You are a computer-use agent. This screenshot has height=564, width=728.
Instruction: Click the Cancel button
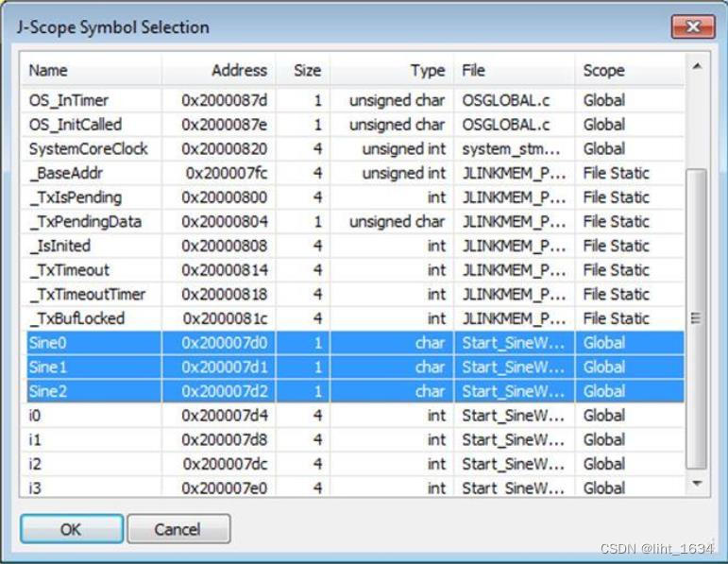click(178, 529)
